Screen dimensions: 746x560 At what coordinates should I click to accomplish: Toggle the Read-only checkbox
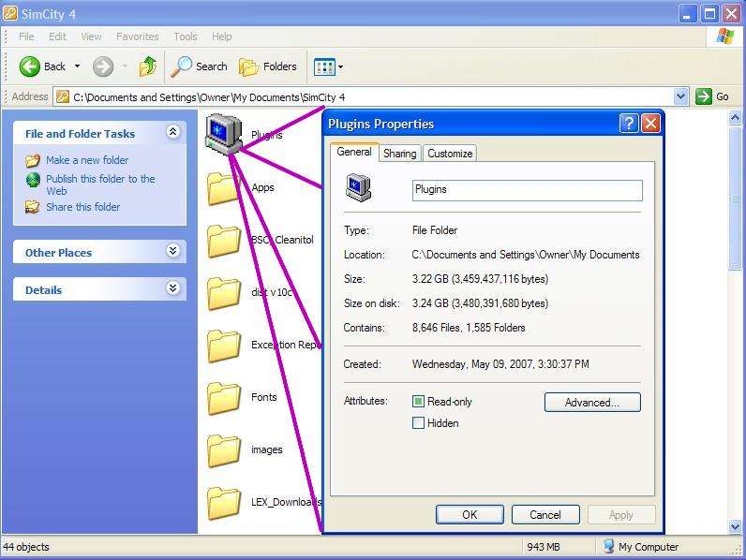[418, 402]
